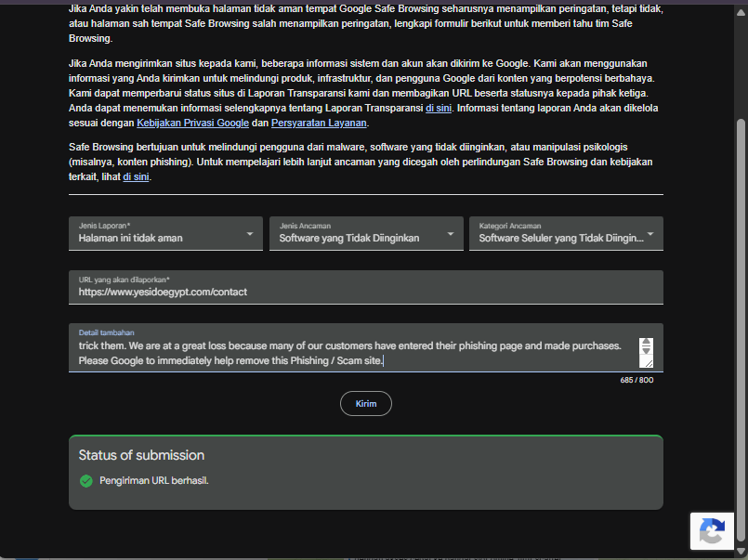Screen dimensions: 748x560
Task: Click the text area scroll-up arrow
Action: tap(646, 342)
